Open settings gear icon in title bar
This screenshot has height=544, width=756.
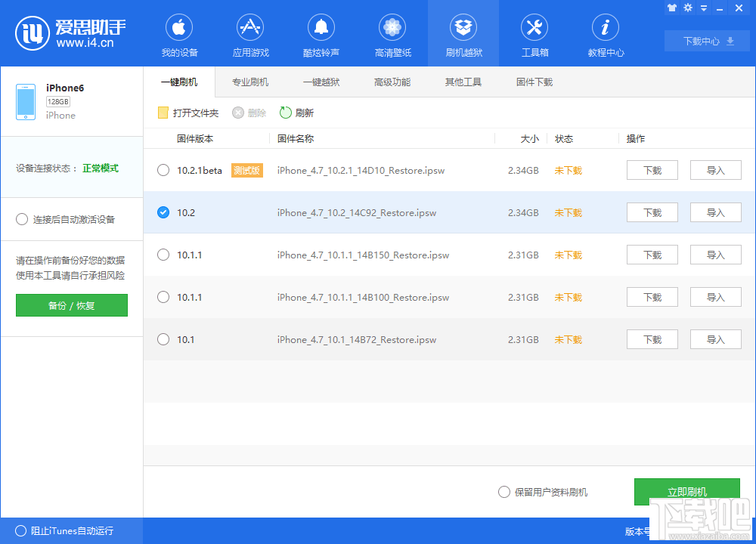(688, 8)
